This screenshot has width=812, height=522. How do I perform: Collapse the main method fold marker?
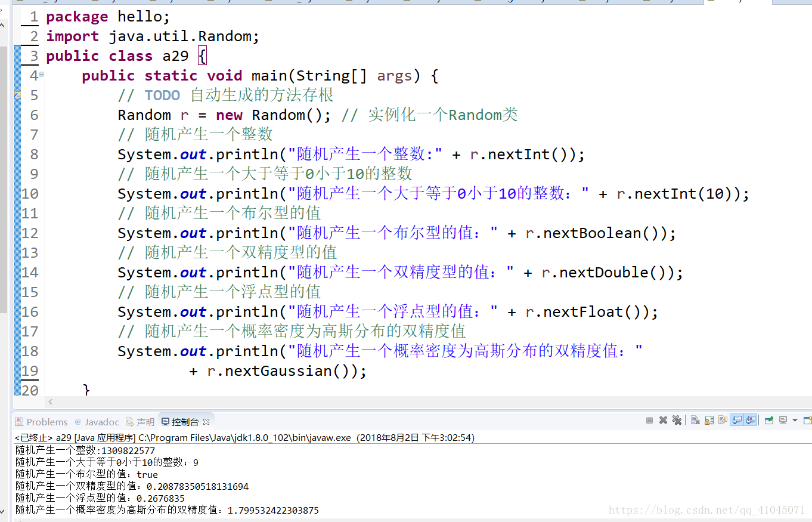click(x=40, y=73)
